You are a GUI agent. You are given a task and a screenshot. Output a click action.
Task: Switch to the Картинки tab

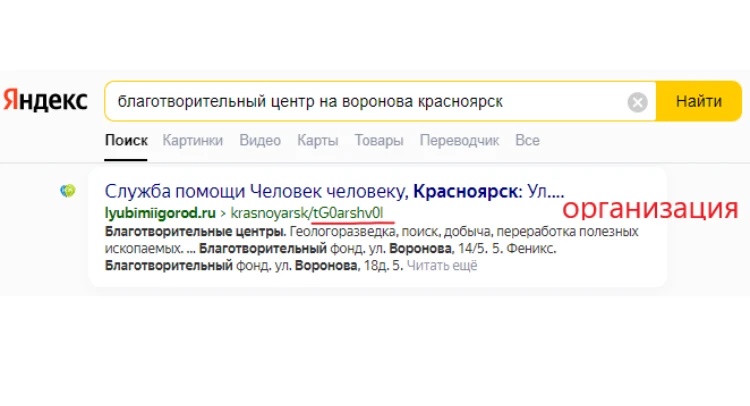[x=193, y=140]
